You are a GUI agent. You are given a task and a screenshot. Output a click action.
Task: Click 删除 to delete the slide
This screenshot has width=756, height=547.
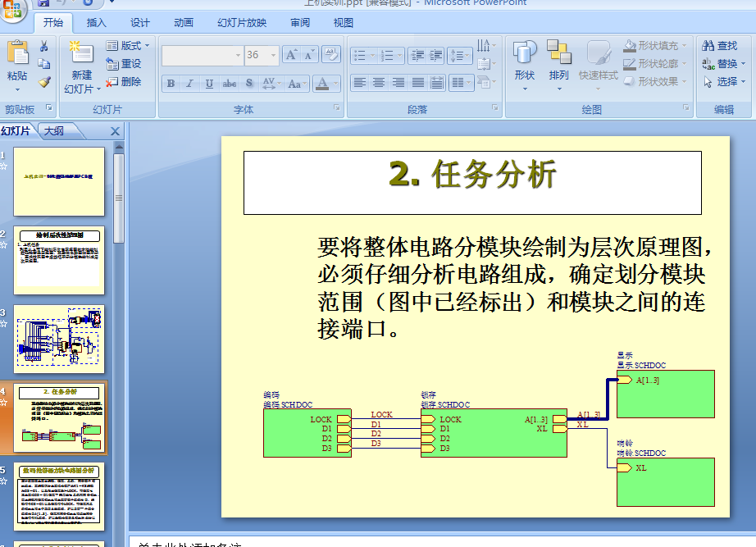[124, 81]
